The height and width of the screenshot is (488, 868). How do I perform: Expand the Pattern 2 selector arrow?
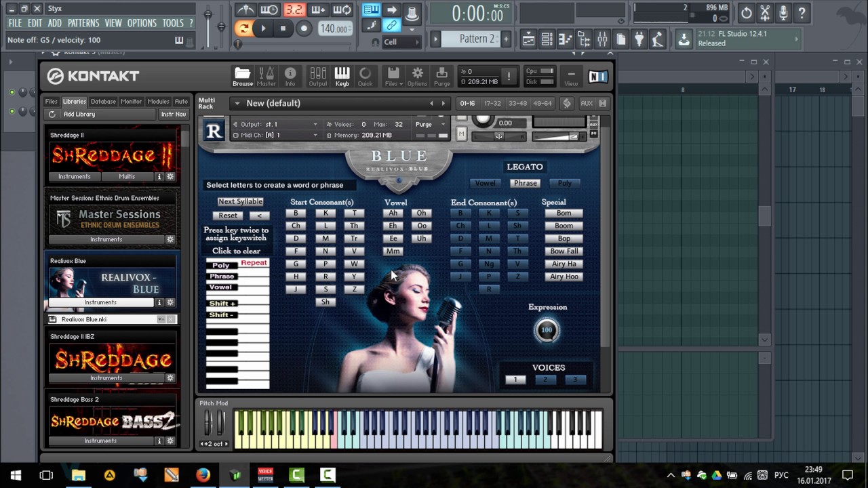pos(435,39)
